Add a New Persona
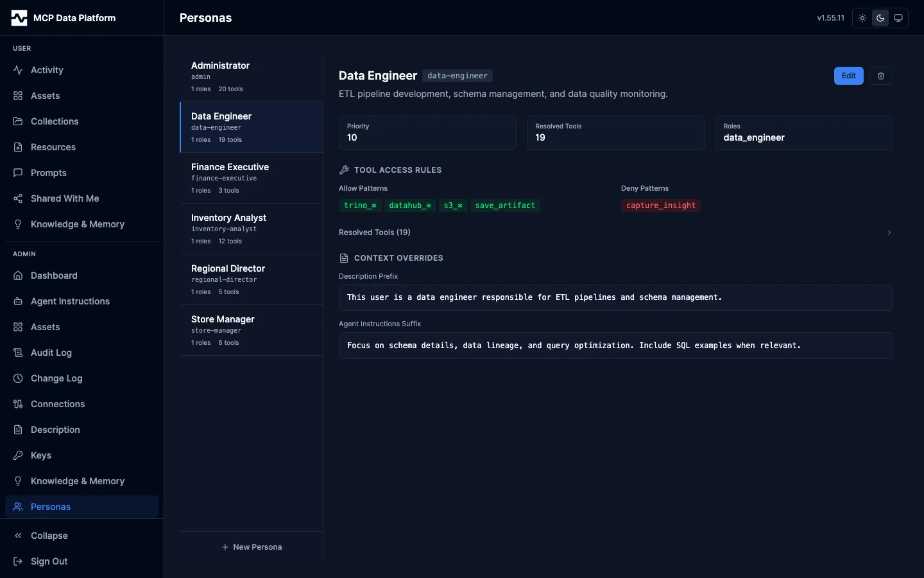924x578 pixels. tap(252, 547)
